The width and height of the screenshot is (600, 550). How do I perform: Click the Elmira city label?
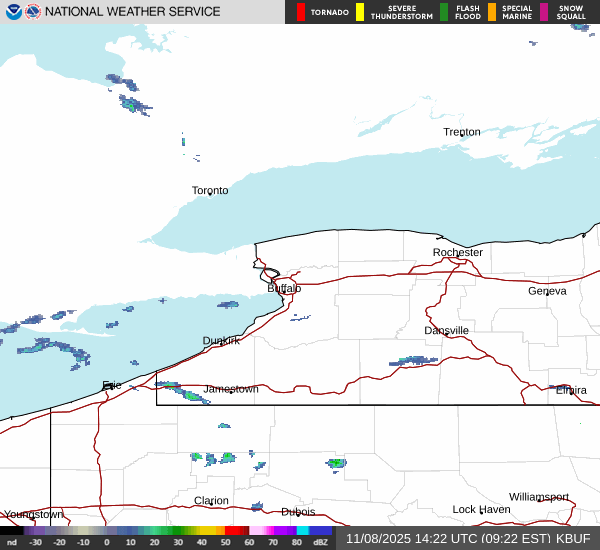click(571, 390)
